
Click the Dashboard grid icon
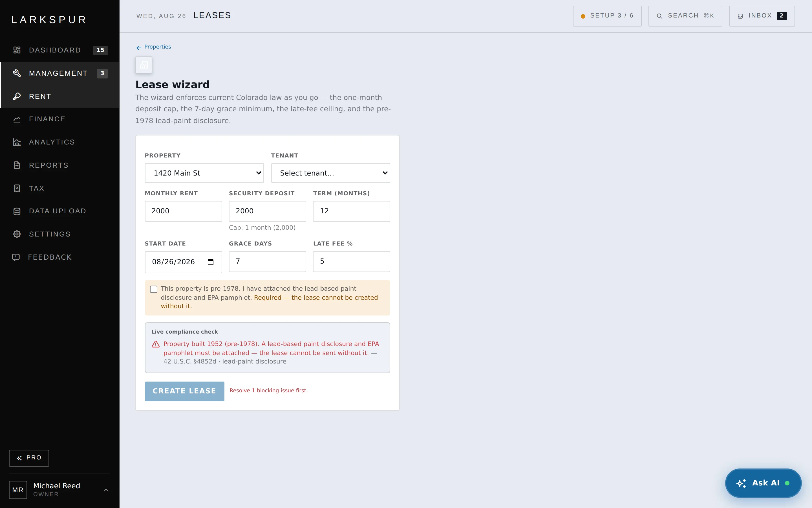[x=17, y=50]
